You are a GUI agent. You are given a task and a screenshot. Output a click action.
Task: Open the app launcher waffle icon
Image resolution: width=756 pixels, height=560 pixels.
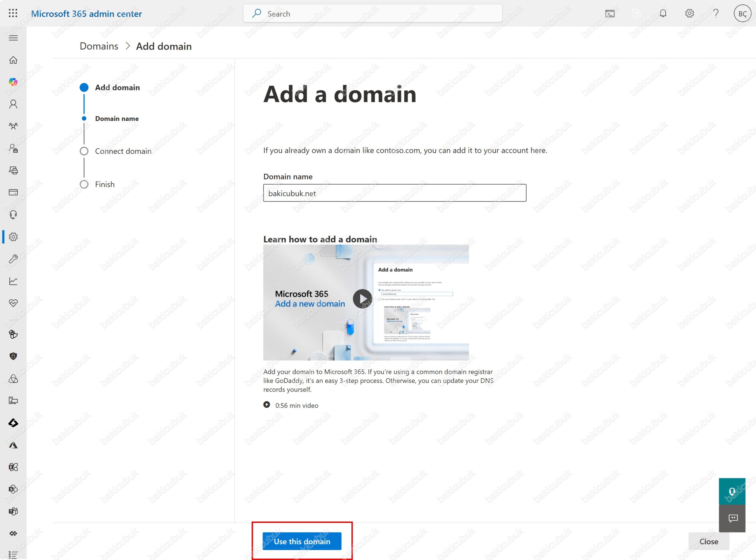pos(13,13)
